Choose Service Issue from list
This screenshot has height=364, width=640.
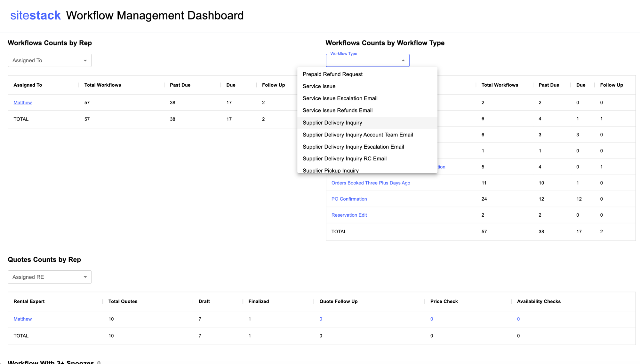pos(319,86)
